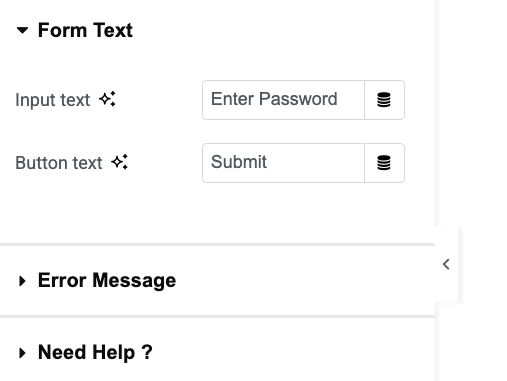Image resolution: width=507 pixels, height=381 pixels.
Task: Click the word Password inside the input field
Action: pyautogui.click(x=298, y=99)
